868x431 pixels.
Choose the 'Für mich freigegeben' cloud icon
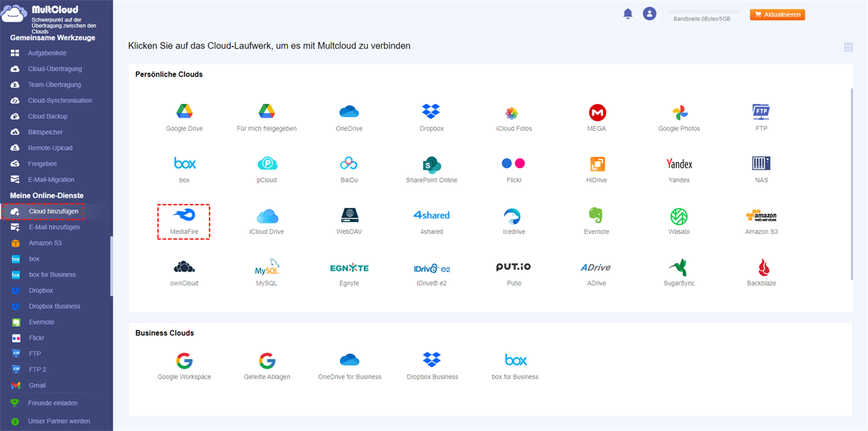point(267,112)
